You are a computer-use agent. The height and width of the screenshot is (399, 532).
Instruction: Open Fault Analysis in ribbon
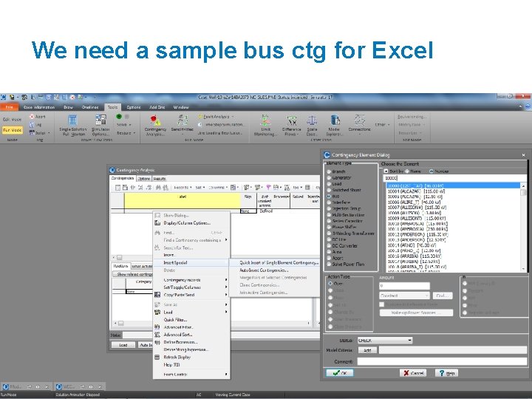click(x=216, y=117)
